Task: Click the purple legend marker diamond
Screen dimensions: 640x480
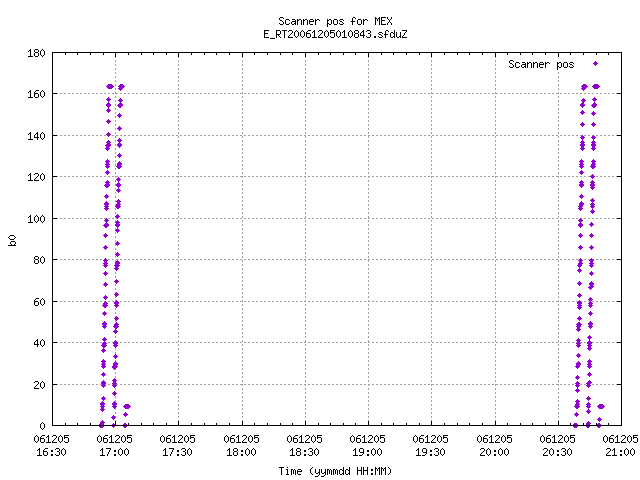Action: pos(596,64)
